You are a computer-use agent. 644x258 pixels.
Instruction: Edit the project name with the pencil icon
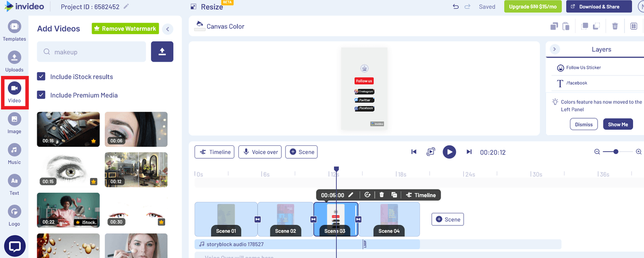click(126, 6)
